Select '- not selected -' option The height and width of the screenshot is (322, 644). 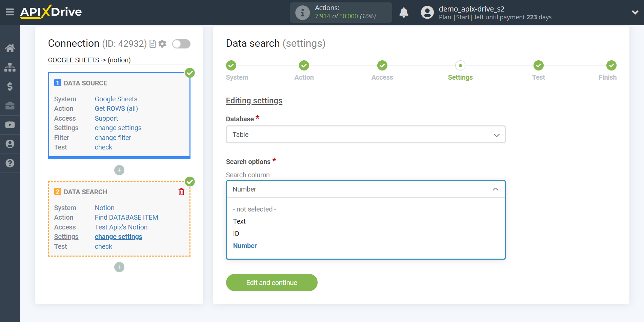[255, 209]
